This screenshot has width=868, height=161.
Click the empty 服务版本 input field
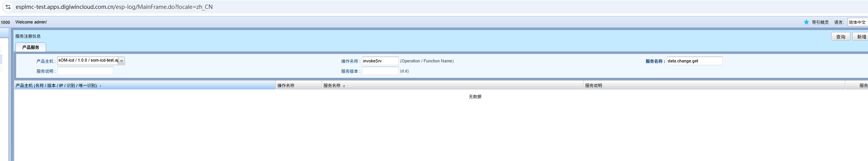pyautogui.click(x=380, y=71)
